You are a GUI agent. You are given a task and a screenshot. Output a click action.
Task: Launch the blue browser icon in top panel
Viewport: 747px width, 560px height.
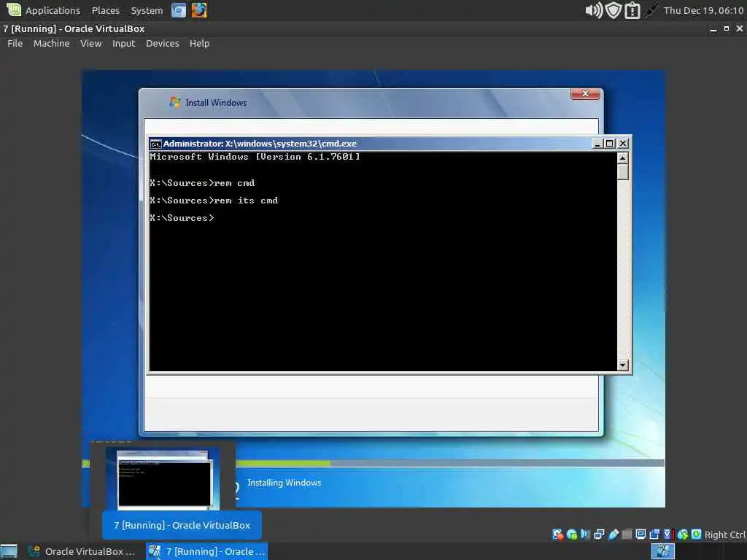(179, 10)
